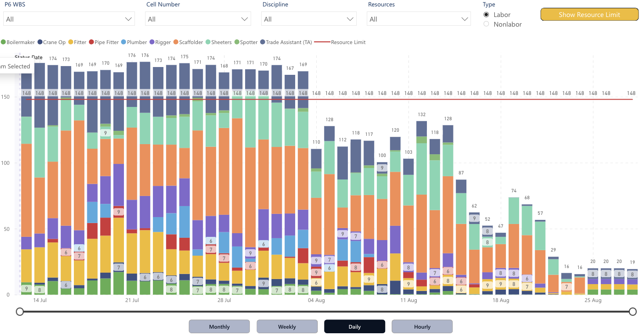This screenshot has width=644, height=336.
Task: Select the Plumber legend dot
Action: pyautogui.click(x=124, y=42)
